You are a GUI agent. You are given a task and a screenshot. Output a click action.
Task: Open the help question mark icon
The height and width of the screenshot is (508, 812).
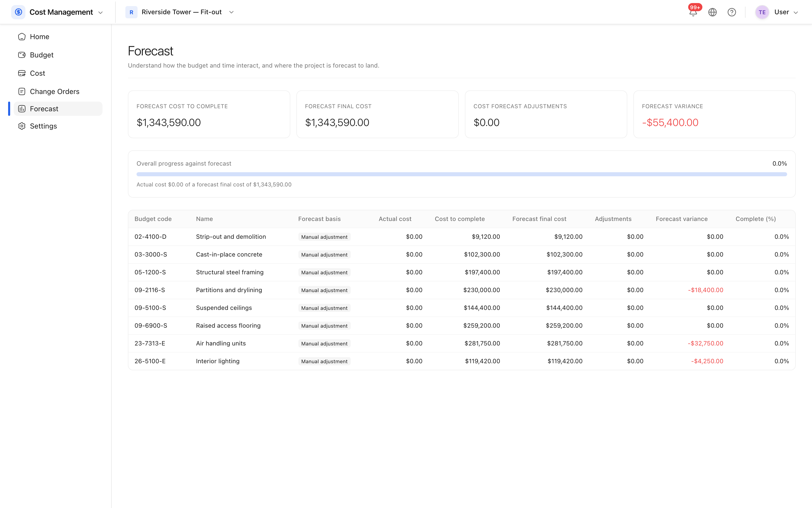pyautogui.click(x=732, y=12)
